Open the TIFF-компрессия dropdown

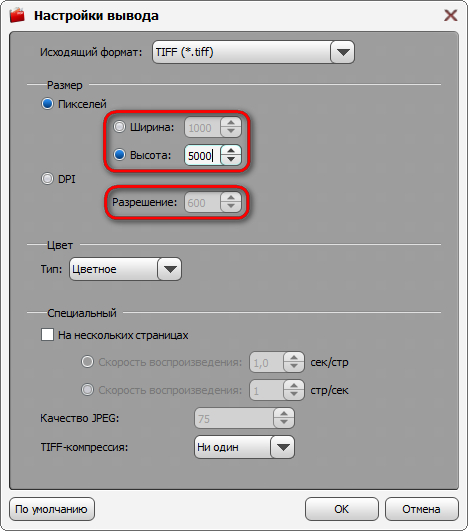(244, 447)
